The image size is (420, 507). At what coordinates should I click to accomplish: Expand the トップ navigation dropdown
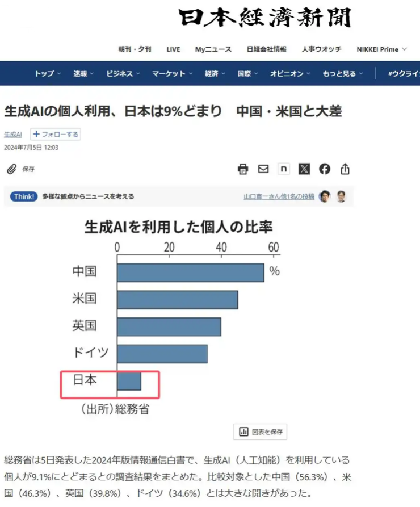click(x=48, y=74)
